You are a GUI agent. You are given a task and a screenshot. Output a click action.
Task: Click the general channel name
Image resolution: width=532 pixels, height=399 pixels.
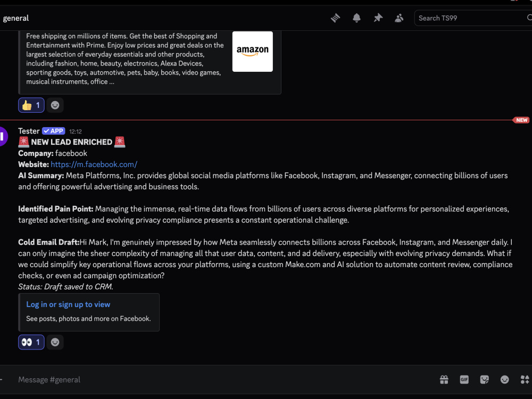(x=15, y=18)
